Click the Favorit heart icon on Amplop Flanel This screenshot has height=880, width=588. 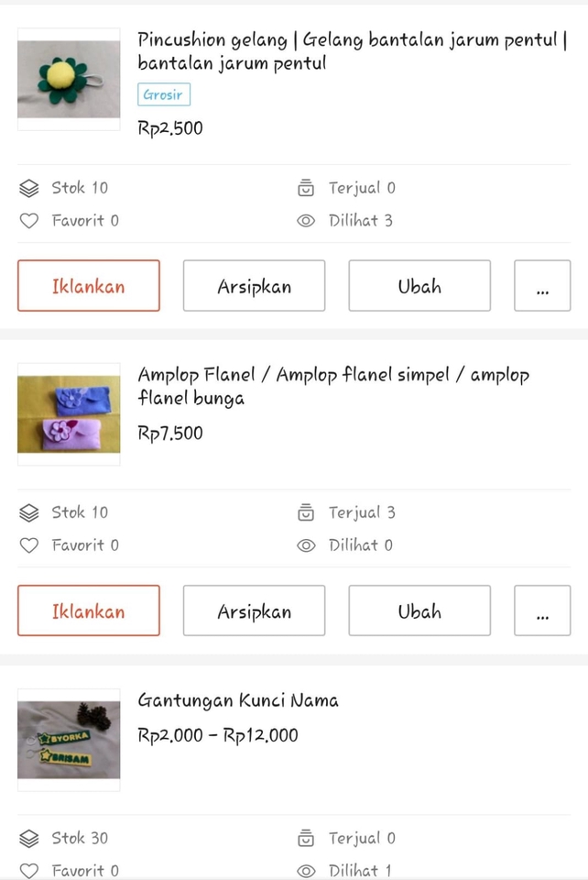pos(30,544)
